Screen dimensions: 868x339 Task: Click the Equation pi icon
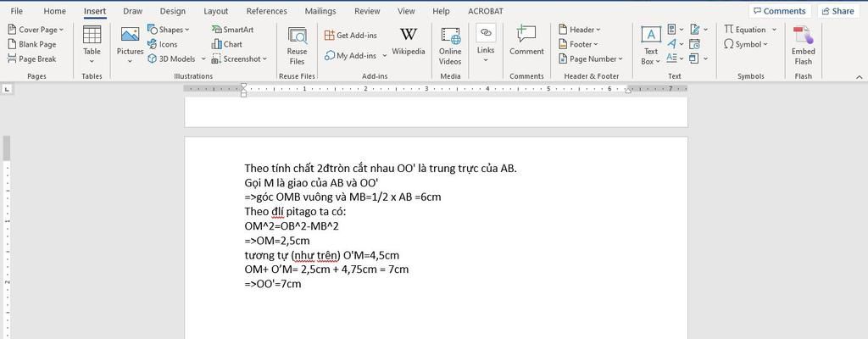point(728,30)
